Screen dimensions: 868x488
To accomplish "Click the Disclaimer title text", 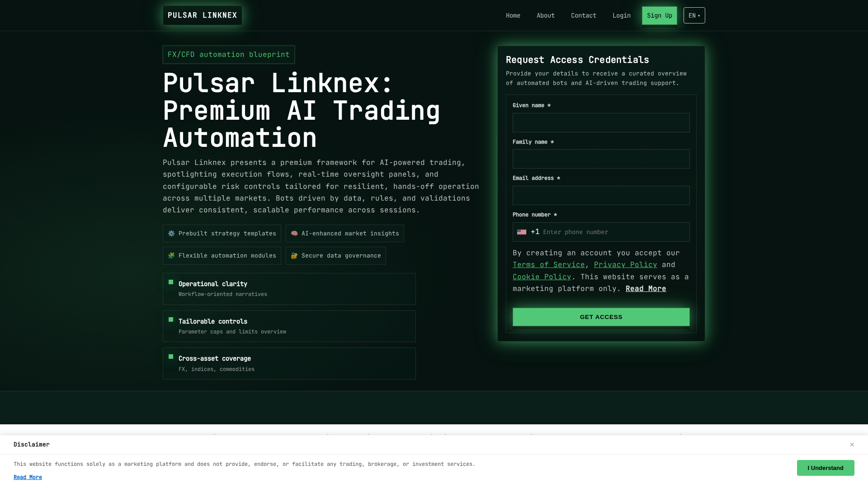I will tap(32, 445).
